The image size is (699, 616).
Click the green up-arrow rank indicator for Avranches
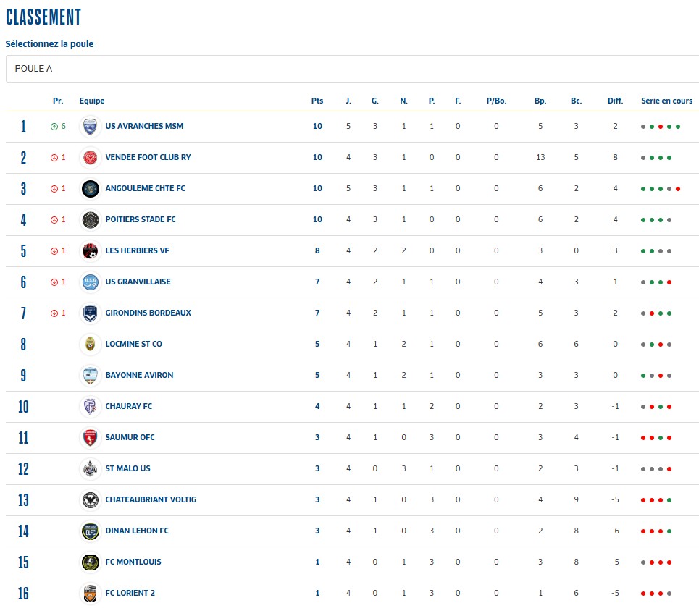tap(54, 127)
